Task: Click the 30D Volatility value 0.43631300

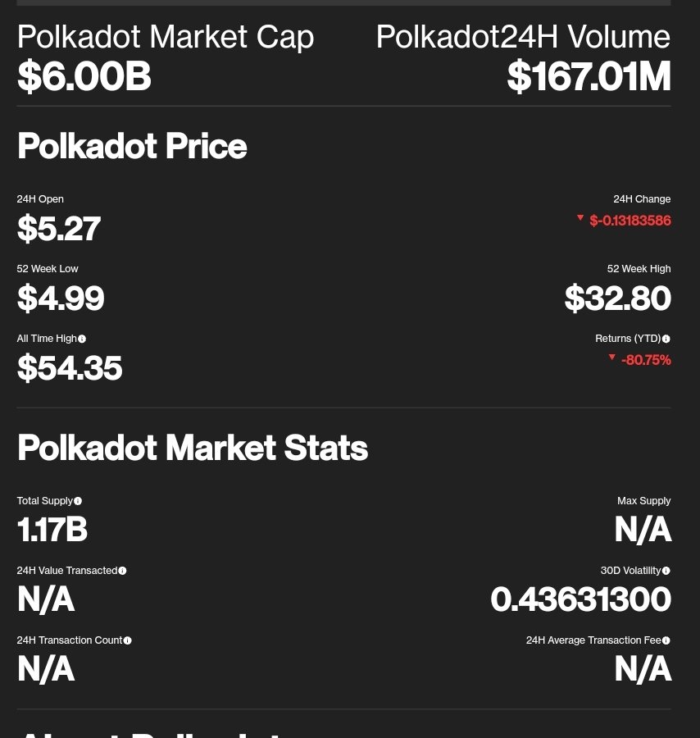Action: [x=581, y=599]
